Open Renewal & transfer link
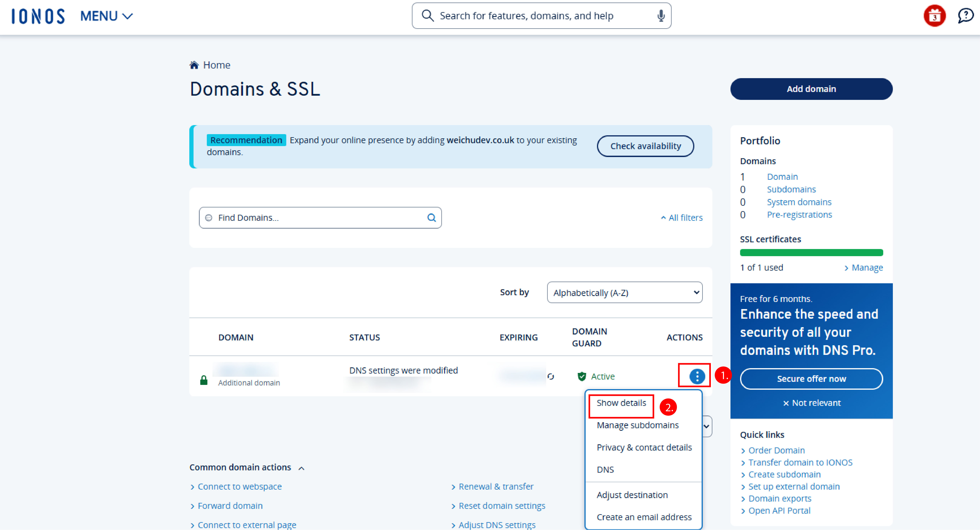Screen dimensions: 980x530 coord(496,487)
